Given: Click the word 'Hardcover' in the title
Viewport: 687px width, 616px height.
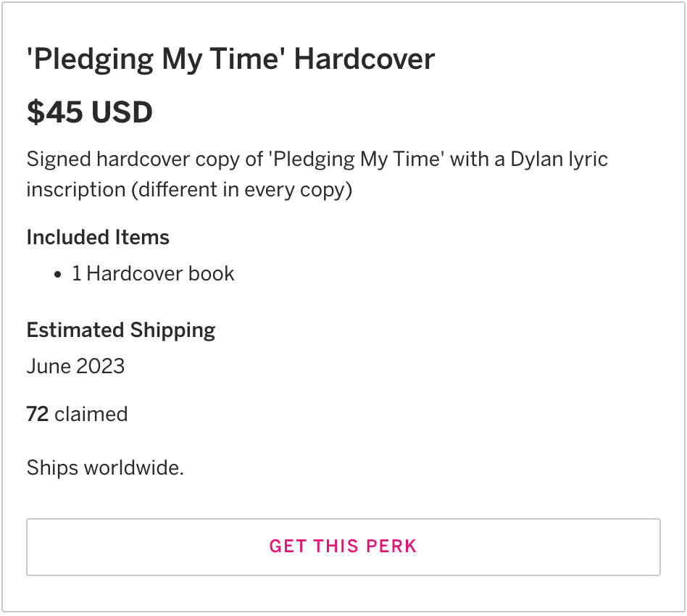Looking at the screenshot, I should point(364,59).
